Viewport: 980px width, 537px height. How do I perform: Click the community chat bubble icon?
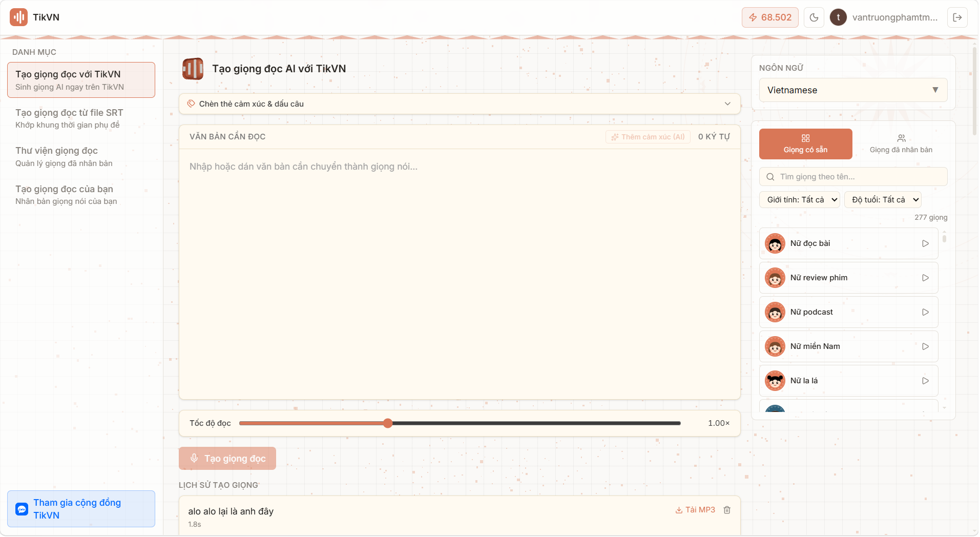pyautogui.click(x=22, y=509)
